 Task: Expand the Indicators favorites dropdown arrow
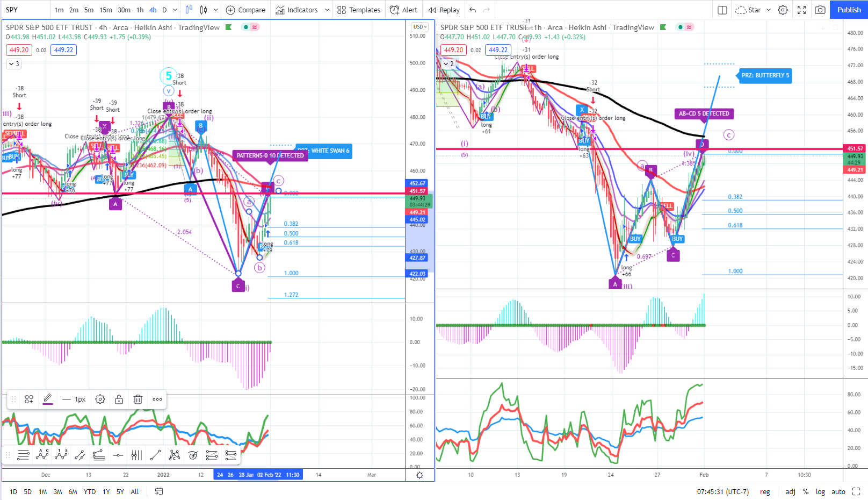point(327,10)
